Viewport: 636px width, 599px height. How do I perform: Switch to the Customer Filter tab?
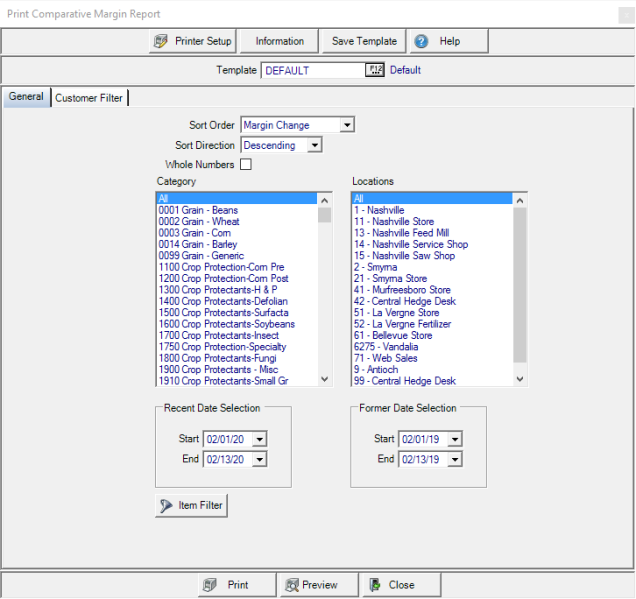(x=89, y=98)
